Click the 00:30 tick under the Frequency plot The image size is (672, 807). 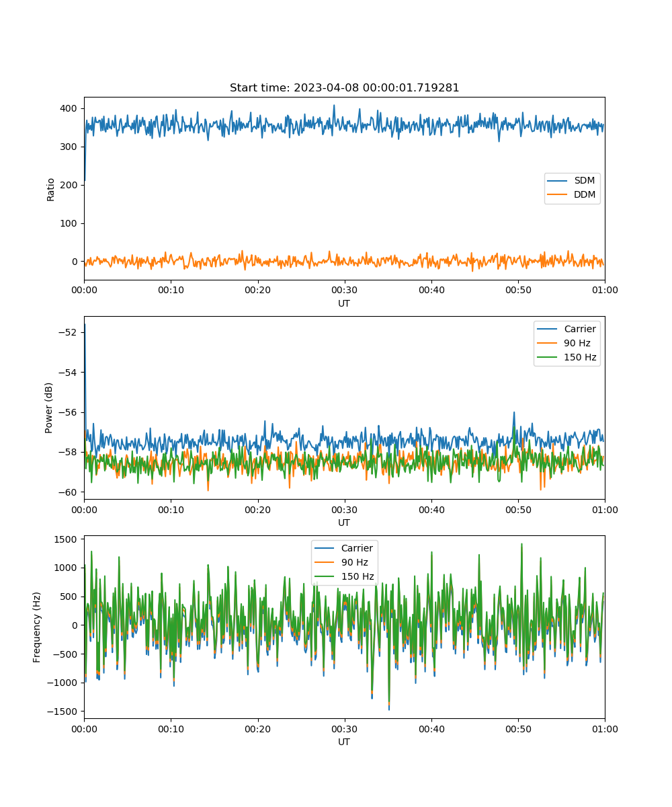pos(344,728)
